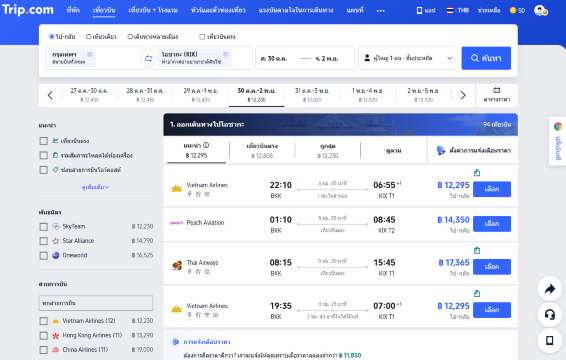Select the multi-city radio button
Screen dimensions: 566x360
(x=130, y=36)
